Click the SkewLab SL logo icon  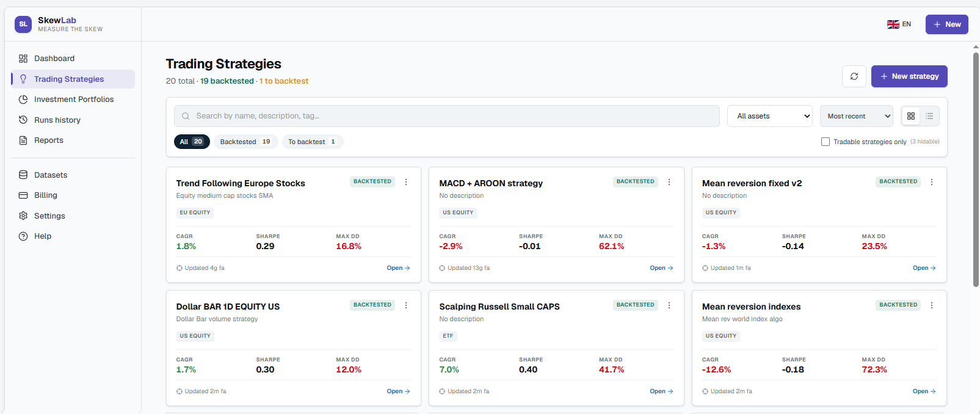pyautogui.click(x=23, y=24)
